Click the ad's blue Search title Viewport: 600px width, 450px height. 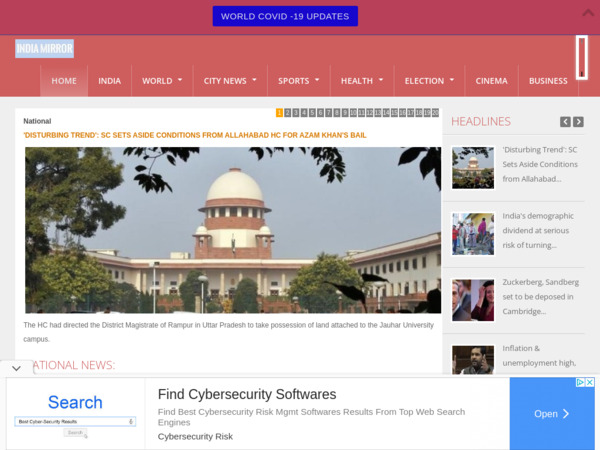pos(75,402)
